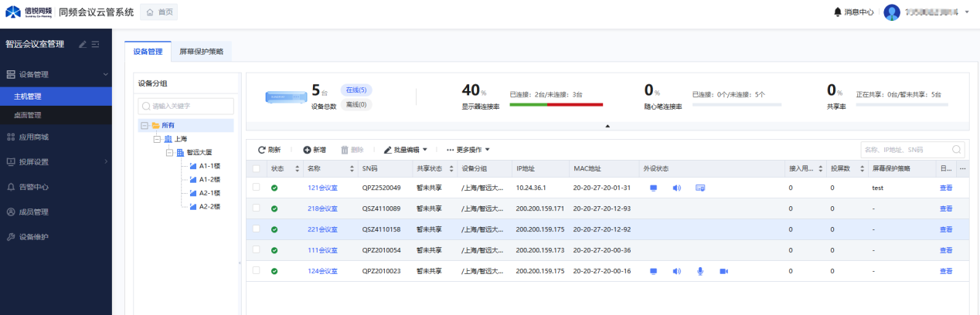Image resolution: width=980 pixels, height=315 pixels.
Task: Switch to the 屏幕保护策略 tab
Action: point(201,52)
